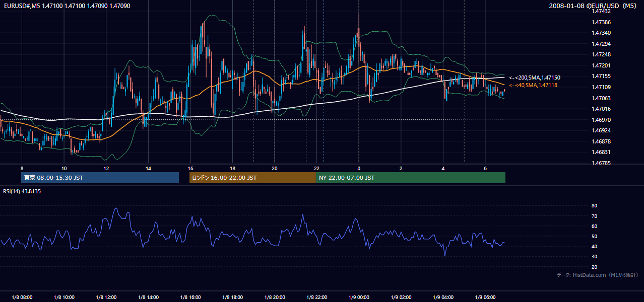644x302 pixels.
Task: Click hour label 0 under the price chart
Action: (x=359, y=168)
